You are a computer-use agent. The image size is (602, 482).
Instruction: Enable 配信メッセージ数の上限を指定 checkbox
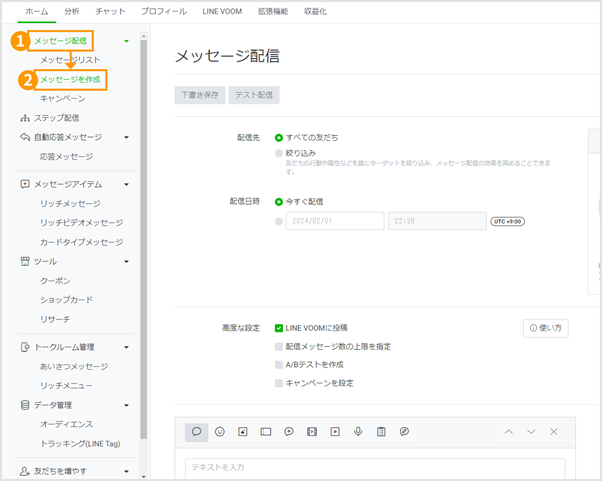point(279,347)
